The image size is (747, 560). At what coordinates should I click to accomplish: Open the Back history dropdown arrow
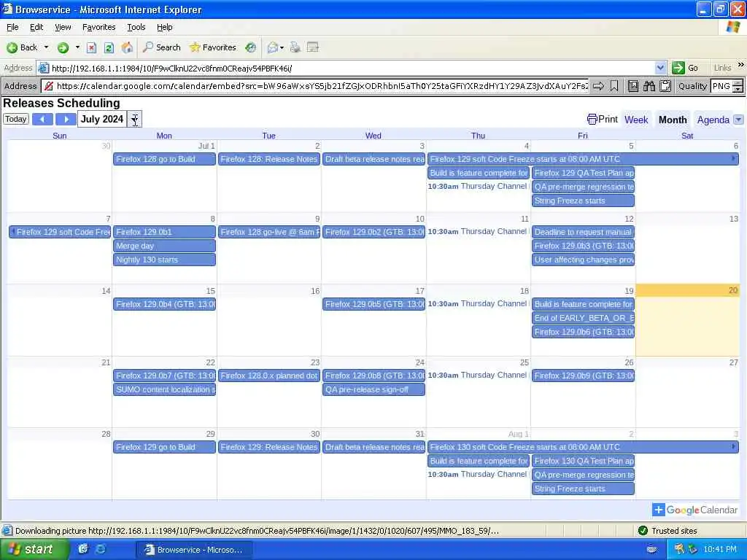46,47
